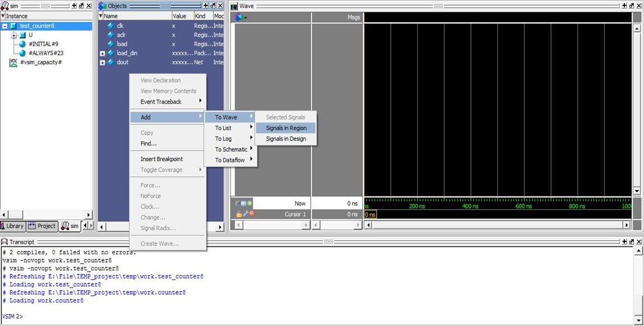Viewport: 644px width, 326px height.
Task: Undock the sim pane
Action: pos(81,6)
